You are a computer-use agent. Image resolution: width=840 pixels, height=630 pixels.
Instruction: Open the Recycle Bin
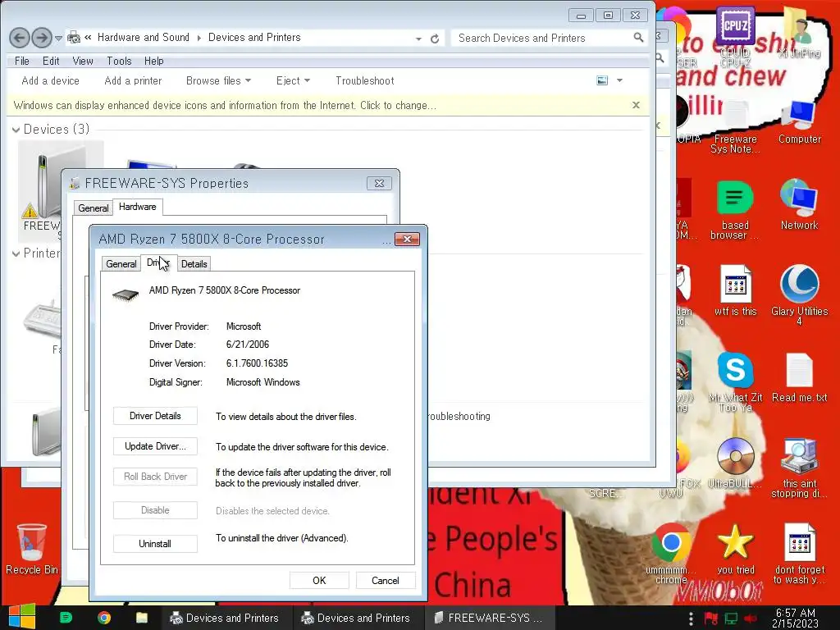pos(32,549)
